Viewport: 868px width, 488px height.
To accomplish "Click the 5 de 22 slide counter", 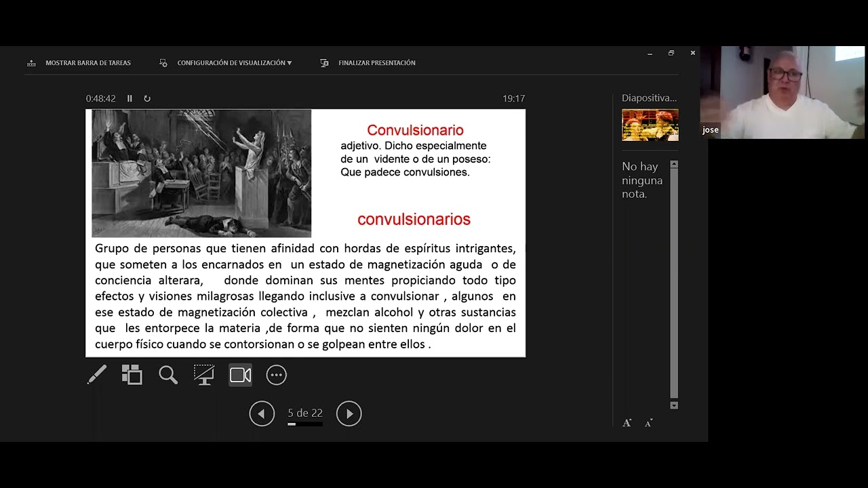I will pos(305,413).
